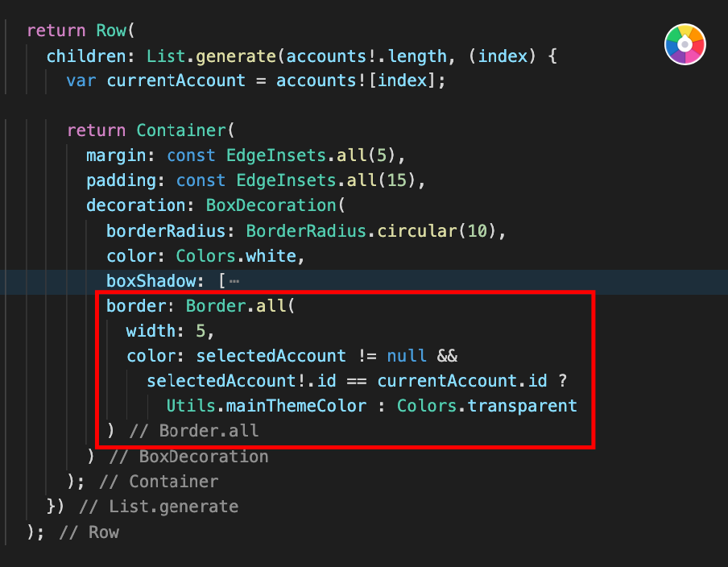
Task: Click the transparent color value
Action: click(523, 405)
